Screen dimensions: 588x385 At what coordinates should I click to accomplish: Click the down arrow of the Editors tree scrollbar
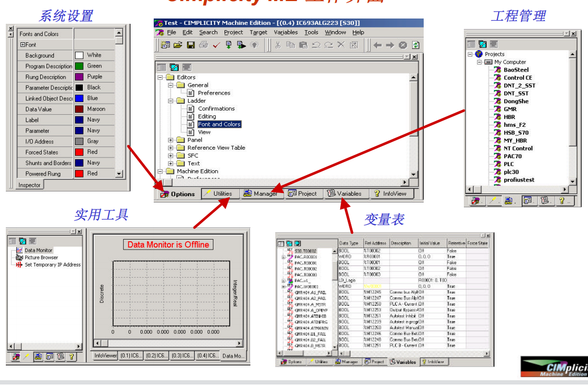pos(413,175)
